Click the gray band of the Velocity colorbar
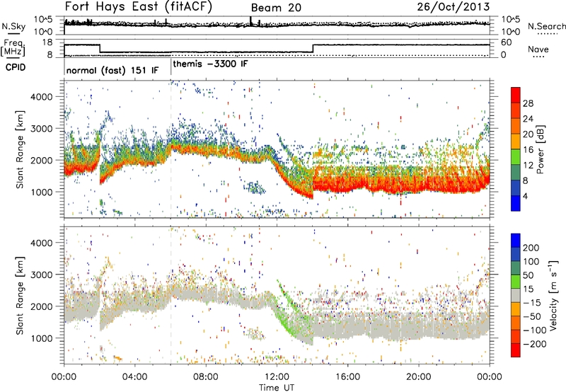This screenshot has width=566, height=392. pos(516,296)
